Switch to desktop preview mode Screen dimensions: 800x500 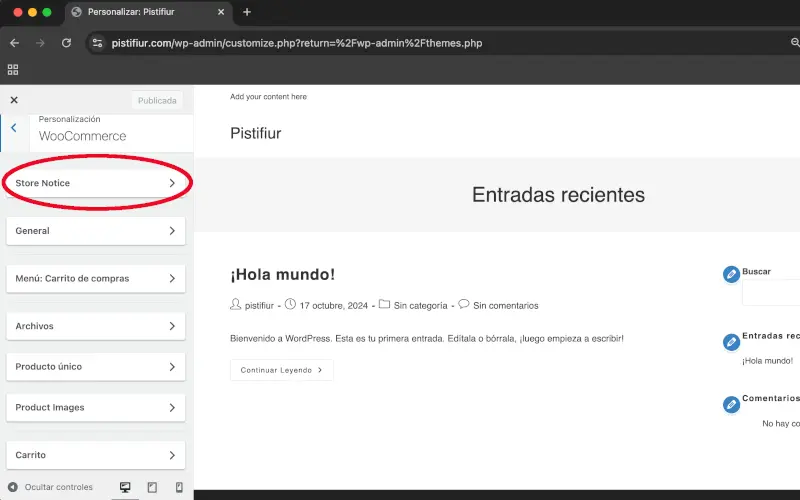(x=125, y=487)
